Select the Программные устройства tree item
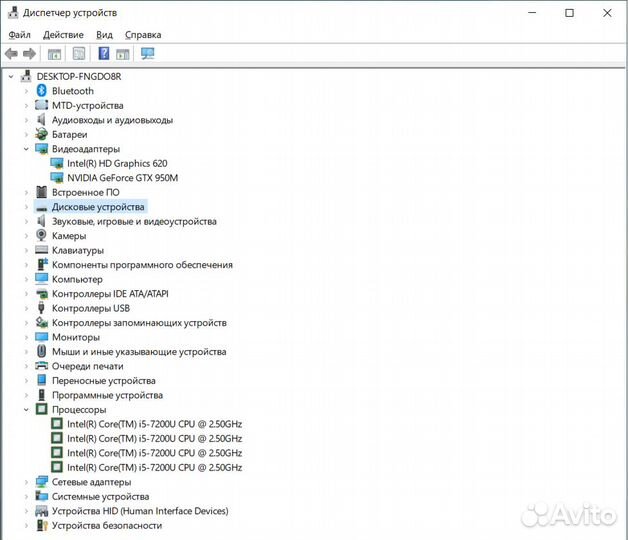 107,395
